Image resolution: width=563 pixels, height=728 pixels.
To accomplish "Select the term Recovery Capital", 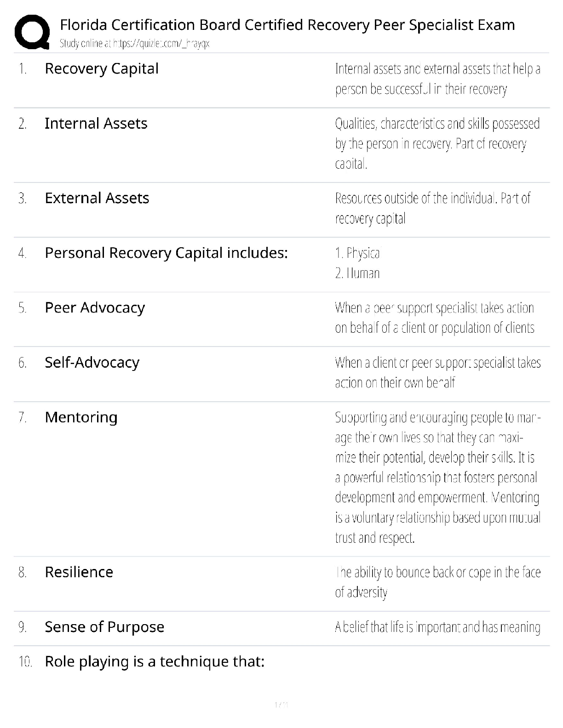I will pos(101,68).
